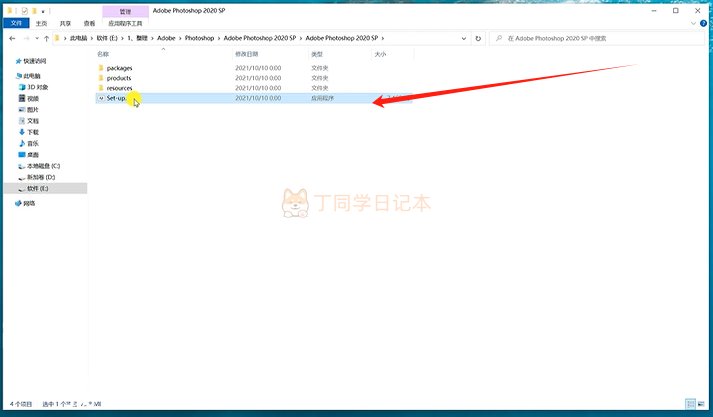The width and height of the screenshot is (713, 417).
Task: Click the 音乐 (Music) note icon in sidebar
Action: click(22, 143)
